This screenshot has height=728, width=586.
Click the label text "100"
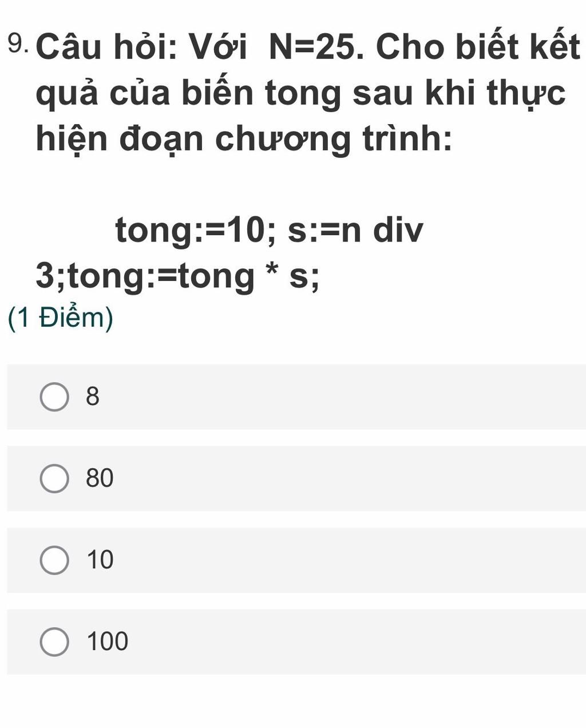pyautogui.click(x=108, y=642)
